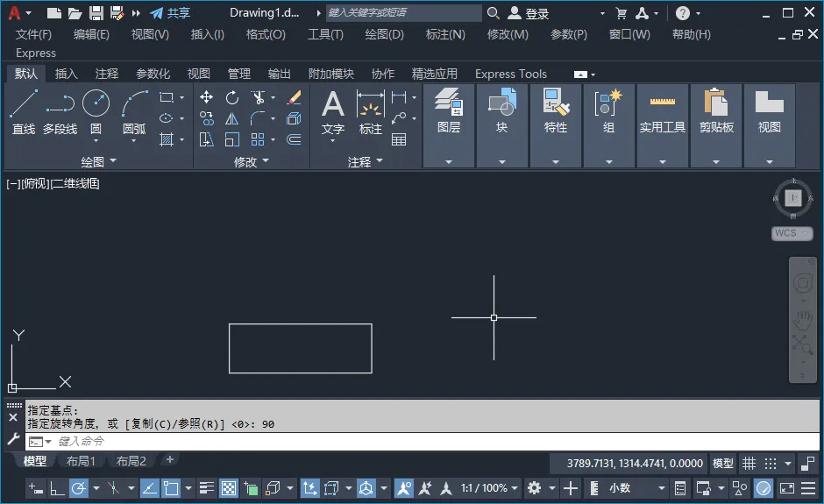The image size is (824, 504).
Task: Switch to the 布局1 layout tab
Action: point(81,461)
